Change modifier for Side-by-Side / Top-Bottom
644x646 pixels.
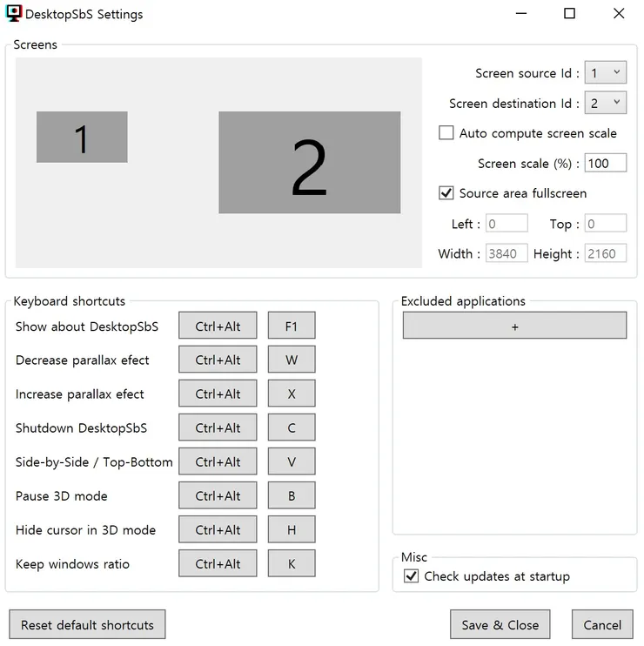(x=218, y=461)
